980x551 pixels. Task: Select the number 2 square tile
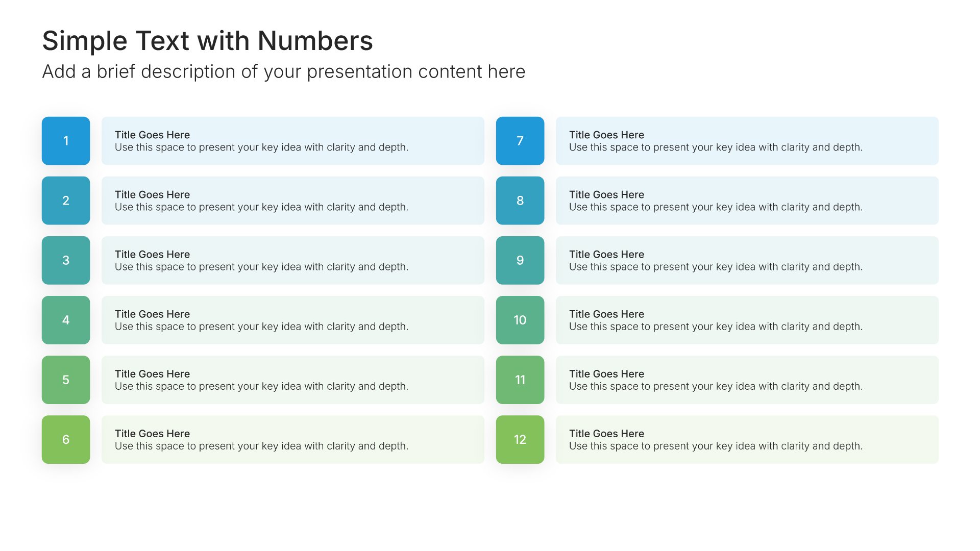pyautogui.click(x=66, y=201)
